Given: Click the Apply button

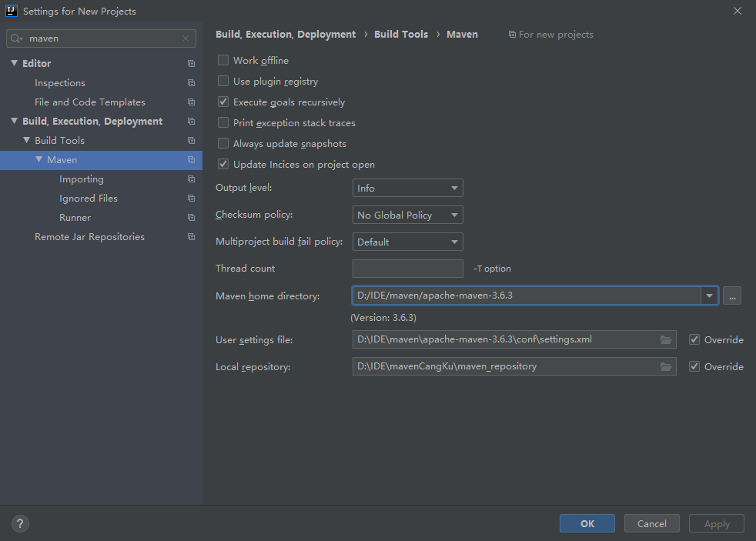Looking at the screenshot, I should click(x=717, y=523).
